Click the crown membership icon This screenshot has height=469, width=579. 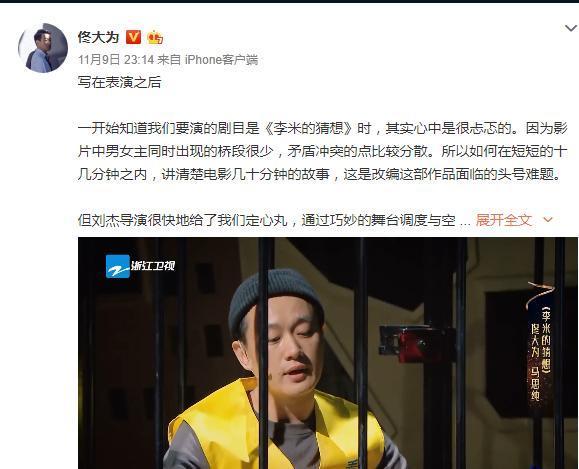(x=155, y=37)
